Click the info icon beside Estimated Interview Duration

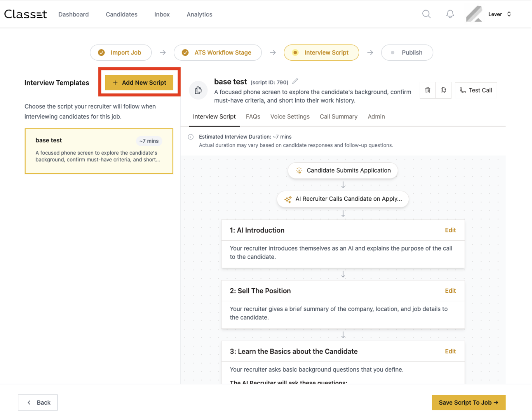click(191, 137)
